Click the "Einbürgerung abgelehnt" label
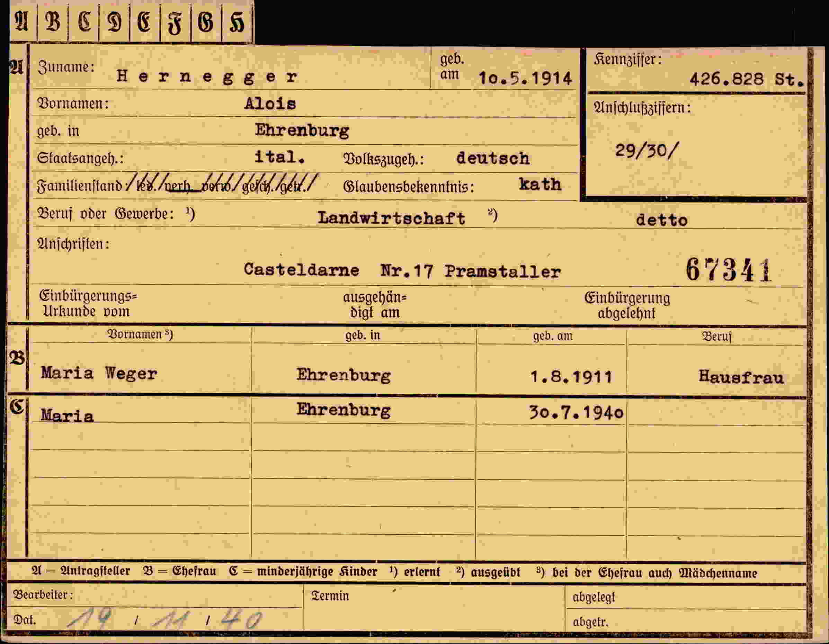The image size is (829, 644). [x=627, y=306]
